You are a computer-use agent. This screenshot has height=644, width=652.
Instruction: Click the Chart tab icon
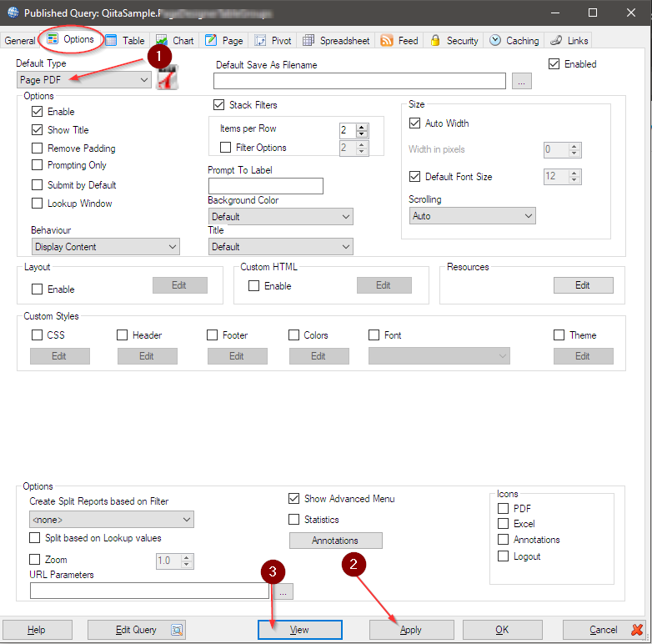162,40
